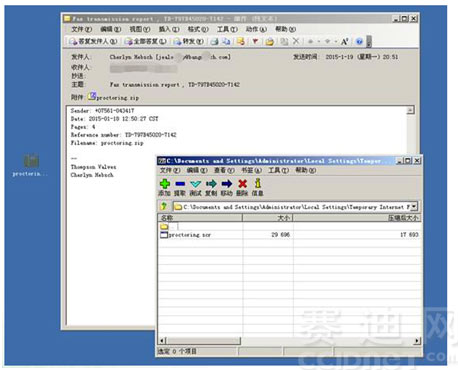Select the proctoring.scr file row in 7-Zip
Viewport: 458px width, 370px height.
coord(289,235)
